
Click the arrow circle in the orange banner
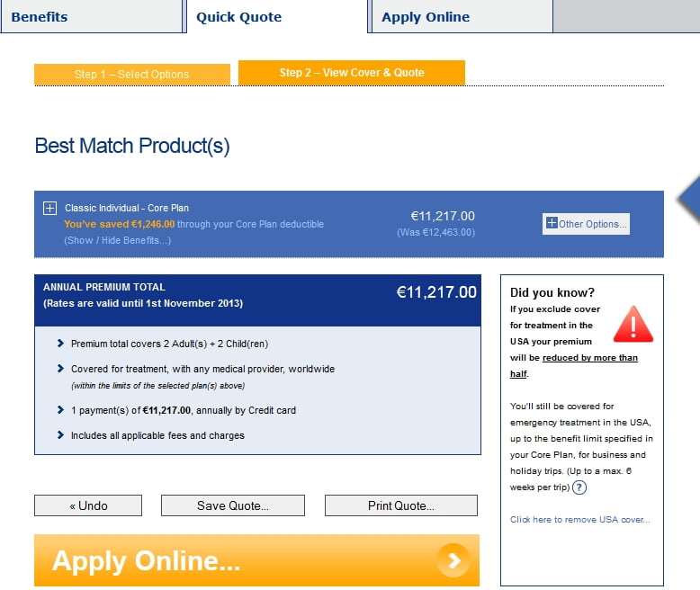pos(453,561)
